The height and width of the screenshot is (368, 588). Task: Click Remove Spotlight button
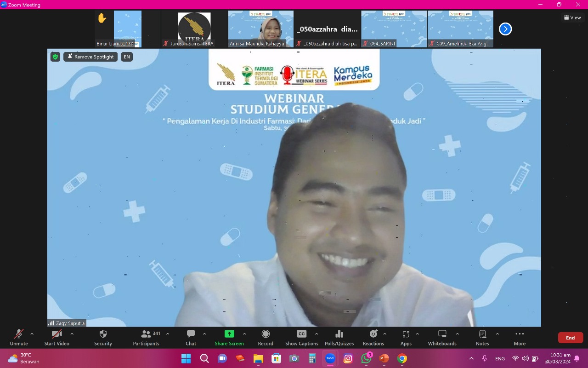pos(90,57)
